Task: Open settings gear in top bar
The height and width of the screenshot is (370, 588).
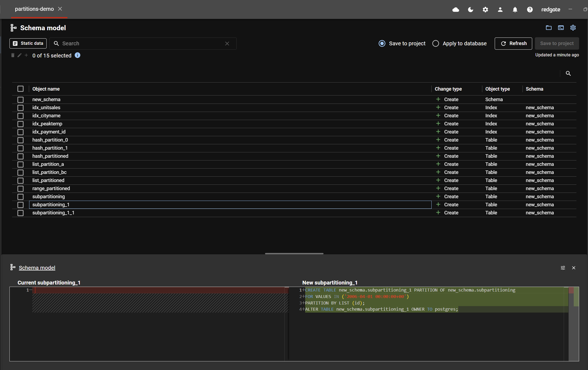Action: click(485, 10)
